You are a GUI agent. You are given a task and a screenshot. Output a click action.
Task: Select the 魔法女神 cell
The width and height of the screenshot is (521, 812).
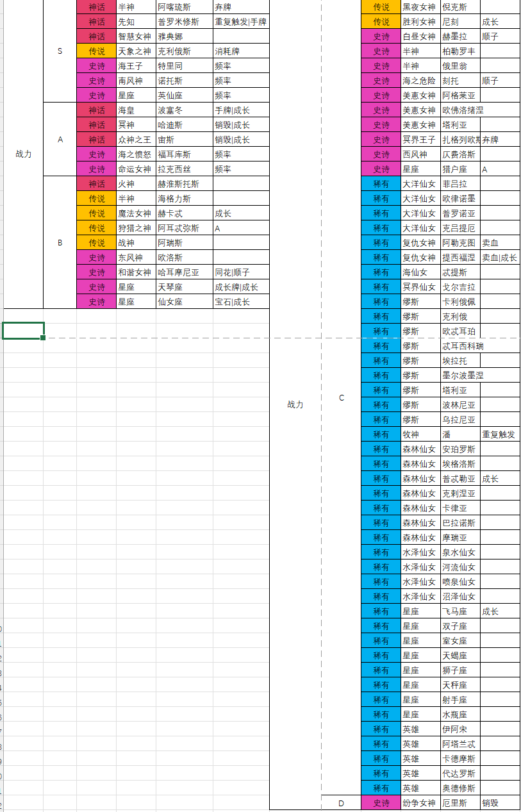[x=136, y=213]
